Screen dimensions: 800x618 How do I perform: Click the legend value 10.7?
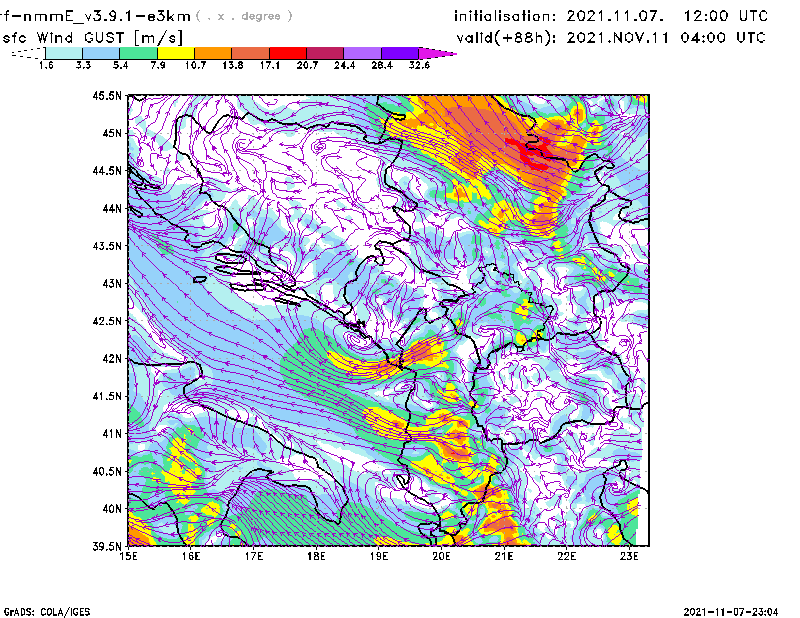coord(195,65)
